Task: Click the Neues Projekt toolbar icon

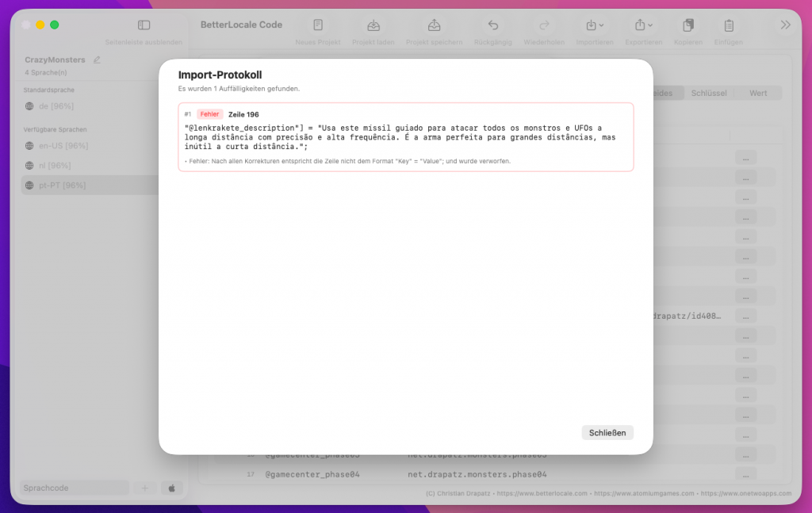Action: click(x=318, y=25)
